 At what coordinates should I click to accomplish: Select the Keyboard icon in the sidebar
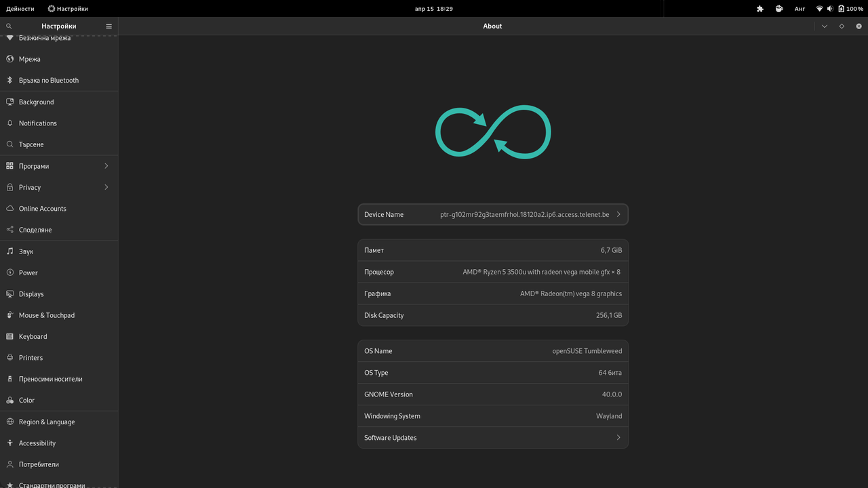(9, 337)
